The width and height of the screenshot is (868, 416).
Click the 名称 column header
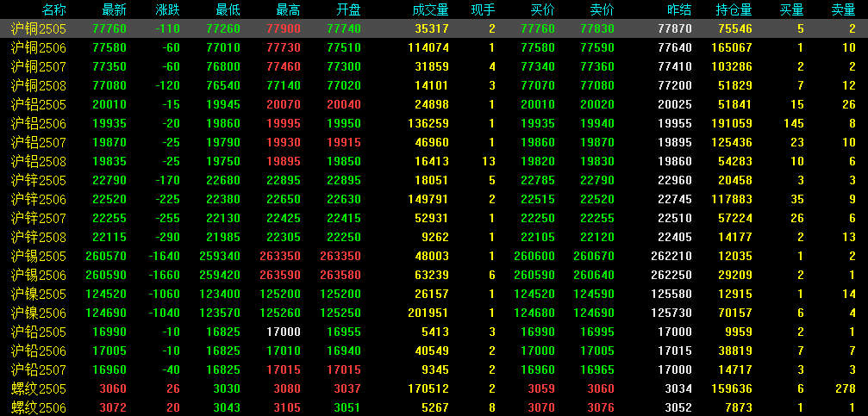coord(53,9)
